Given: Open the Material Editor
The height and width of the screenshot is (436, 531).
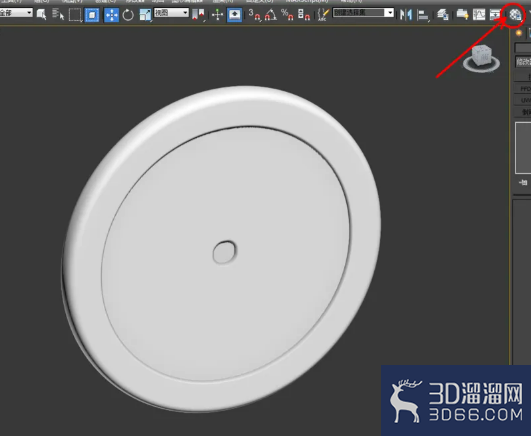Looking at the screenshot, I should pyautogui.click(x=515, y=15).
